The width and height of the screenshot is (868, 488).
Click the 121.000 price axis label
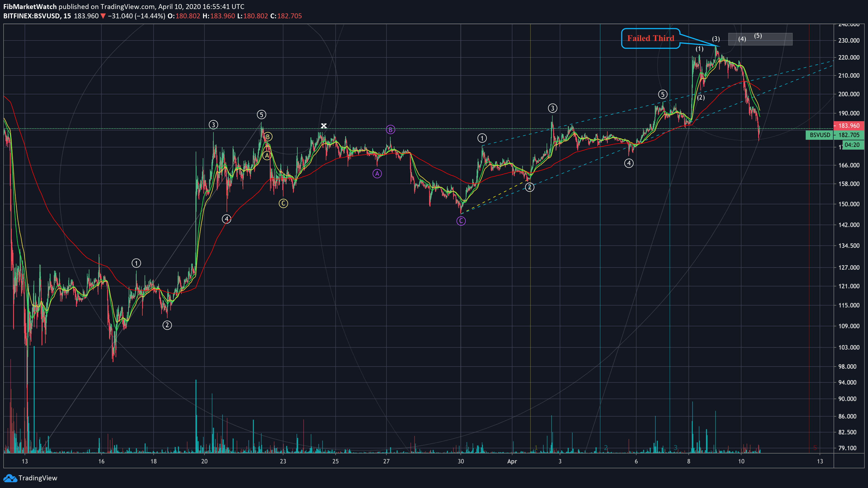(x=849, y=286)
